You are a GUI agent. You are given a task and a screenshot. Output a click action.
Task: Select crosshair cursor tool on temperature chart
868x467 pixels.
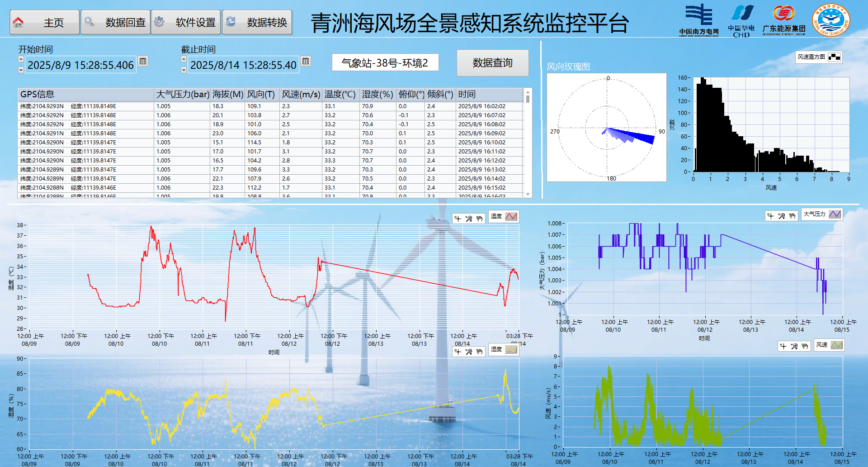click(458, 219)
